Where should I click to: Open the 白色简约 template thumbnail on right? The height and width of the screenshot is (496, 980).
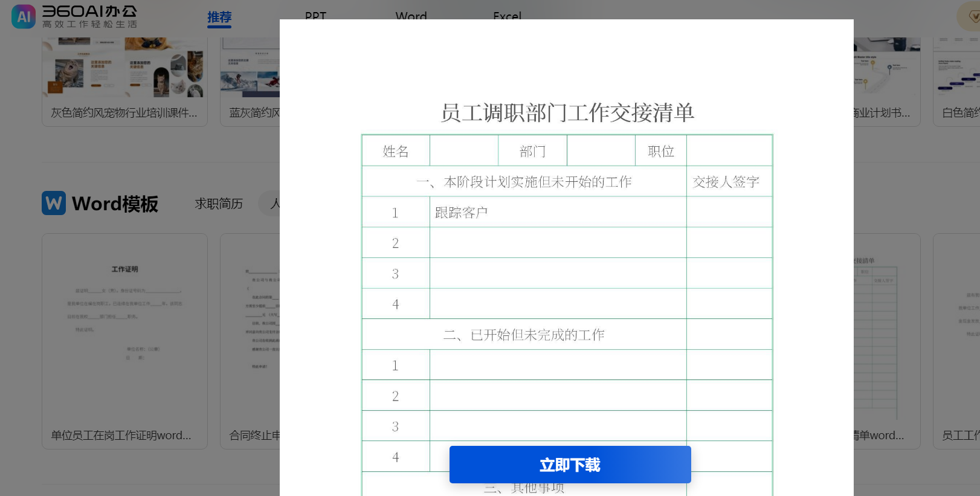tap(956, 68)
